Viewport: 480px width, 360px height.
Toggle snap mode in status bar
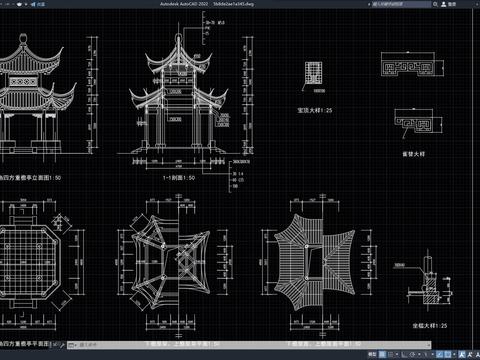[x=390, y=354]
